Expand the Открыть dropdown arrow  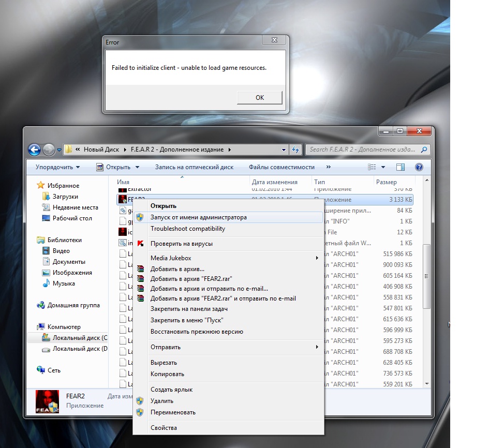pos(137,167)
